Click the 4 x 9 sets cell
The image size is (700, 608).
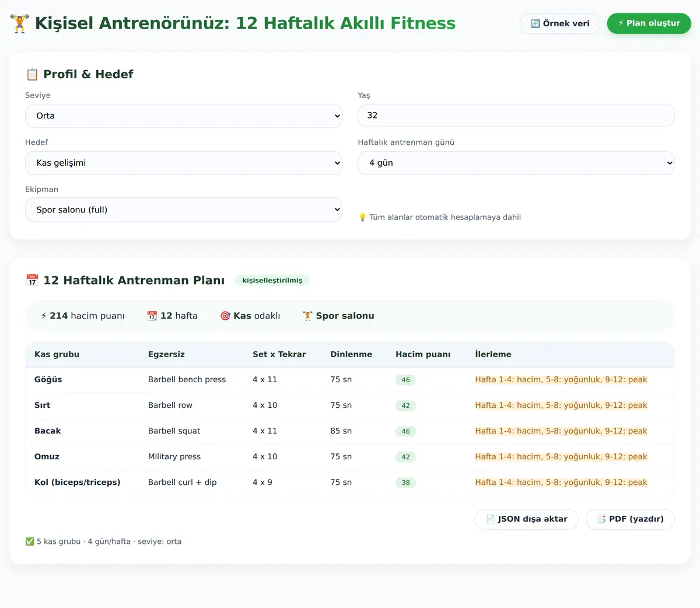point(262,482)
